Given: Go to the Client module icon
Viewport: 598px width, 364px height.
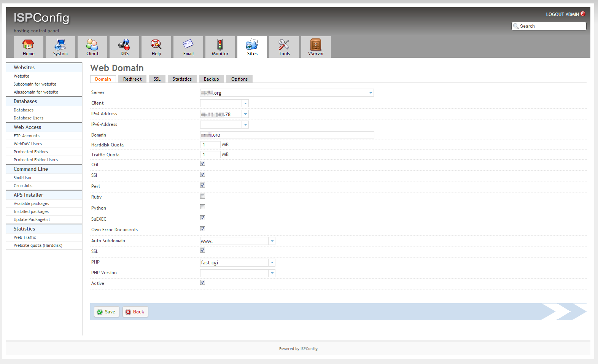Looking at the screenshot, I should coord(92,45).
